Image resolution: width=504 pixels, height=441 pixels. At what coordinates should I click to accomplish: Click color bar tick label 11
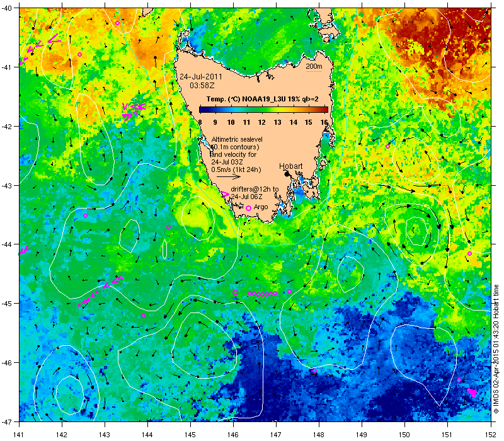coord(246,122)
